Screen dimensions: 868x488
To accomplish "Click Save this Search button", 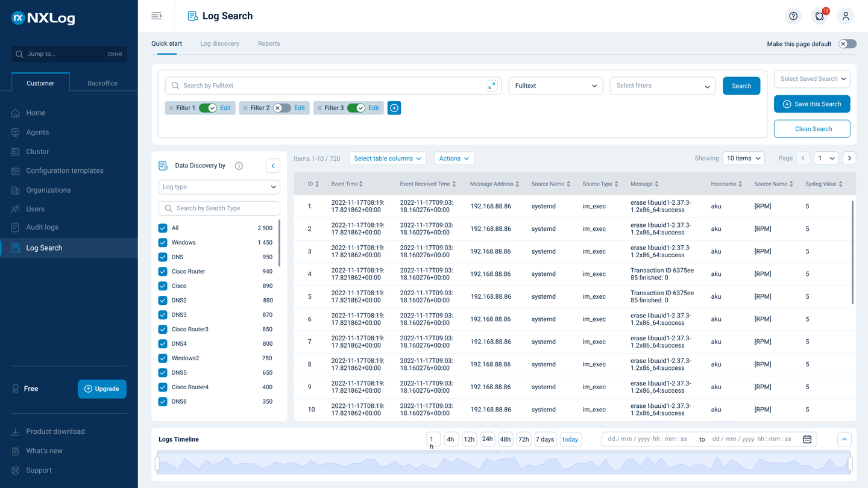I will 812,104.
